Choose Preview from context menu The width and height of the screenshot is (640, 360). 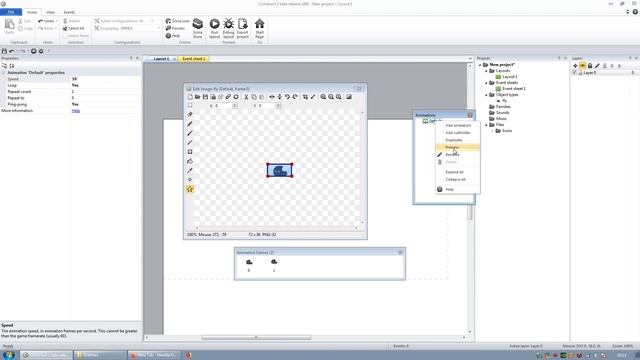(x=458, y=147)
